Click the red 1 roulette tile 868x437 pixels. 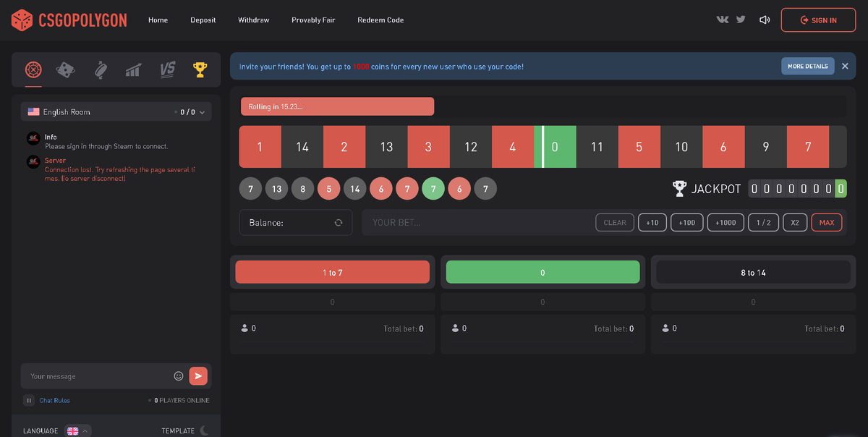point(260,147)
